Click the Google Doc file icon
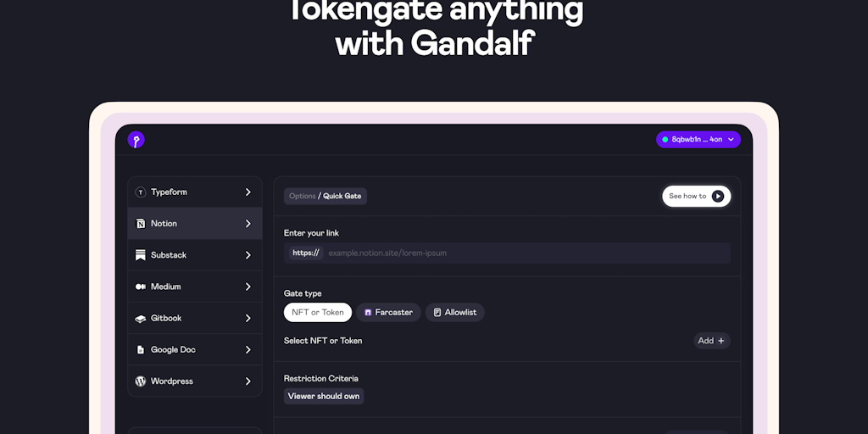Image resolution: width=868 pixels, height=434 pixels. [x=141, y=350]
